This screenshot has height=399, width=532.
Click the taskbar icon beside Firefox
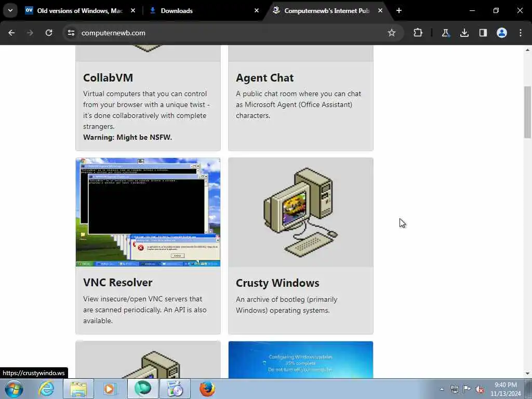(175, 389)
